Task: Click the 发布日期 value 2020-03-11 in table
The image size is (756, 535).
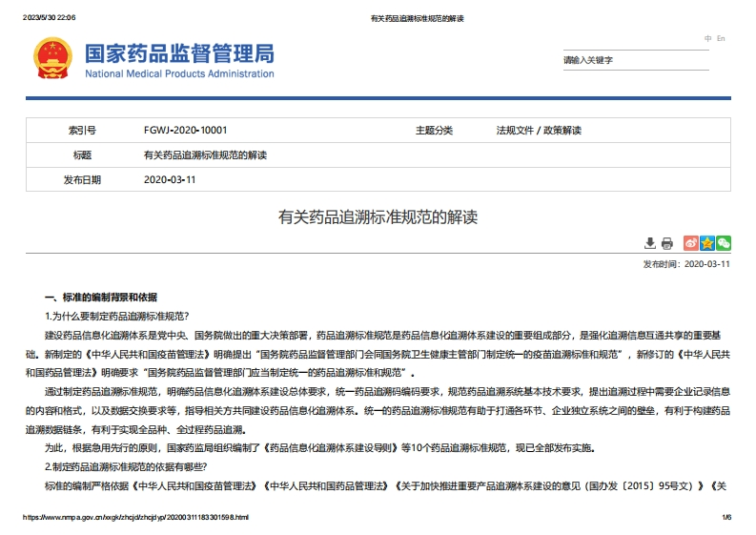Action: 170,179
